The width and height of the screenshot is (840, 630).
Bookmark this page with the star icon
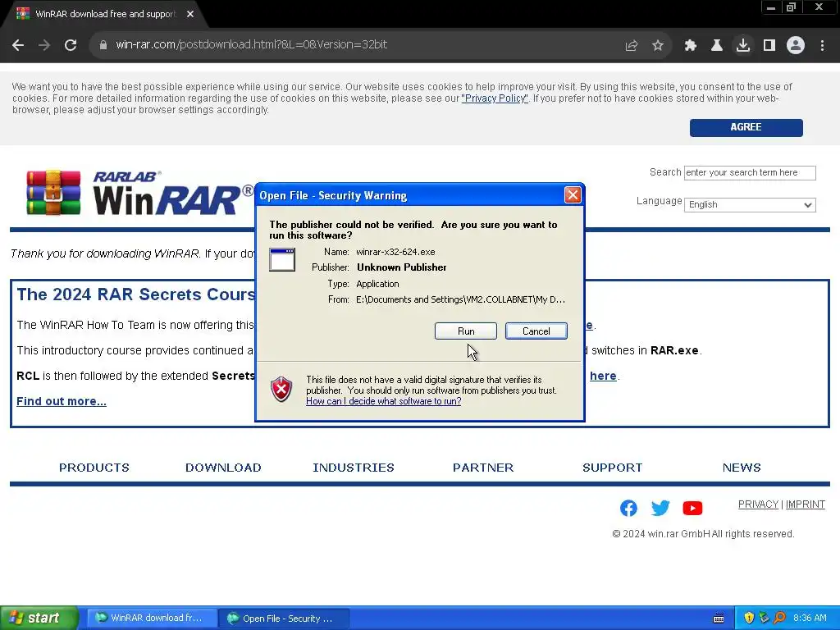click(658, 46)
